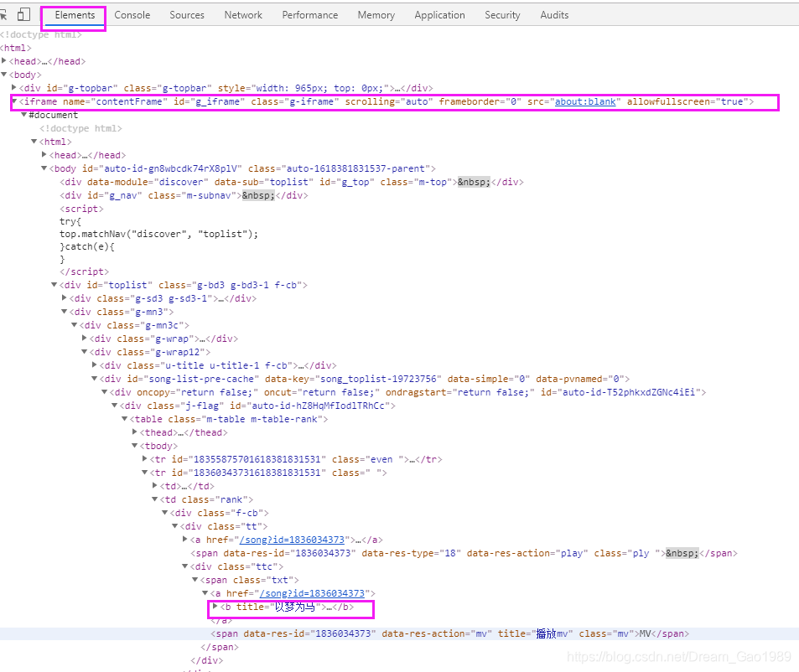Viewport: 799px width, 672px height.
Task: Select the closing span tag line
Action: pos(220,647)
